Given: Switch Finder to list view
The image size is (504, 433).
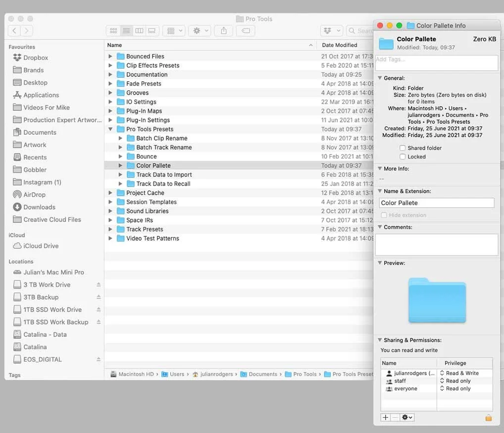Looking at the screenshot, I should [126, 31].
